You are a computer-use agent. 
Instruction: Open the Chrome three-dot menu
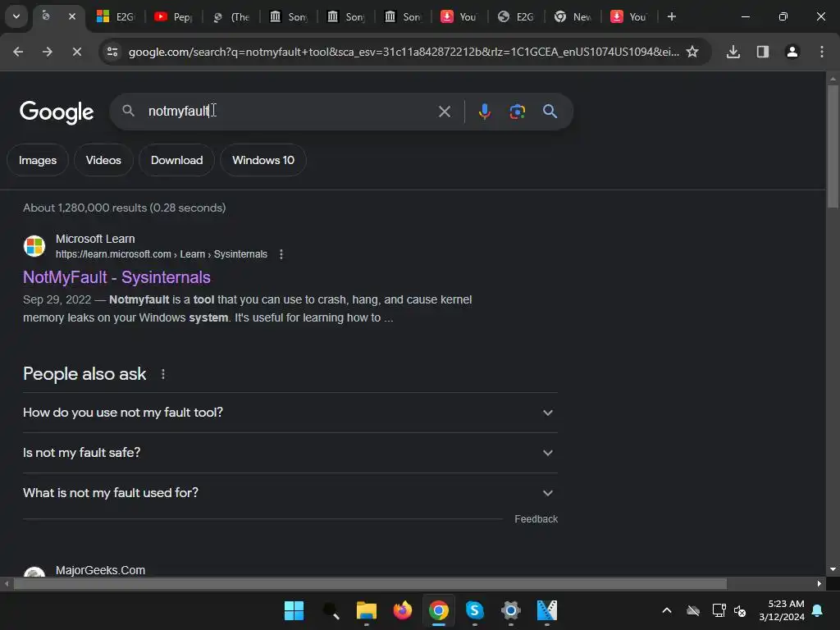point(821,52)
